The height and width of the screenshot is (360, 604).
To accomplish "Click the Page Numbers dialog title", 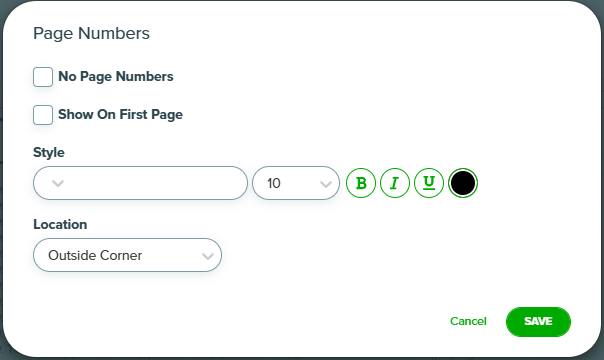I will point(91,33).
